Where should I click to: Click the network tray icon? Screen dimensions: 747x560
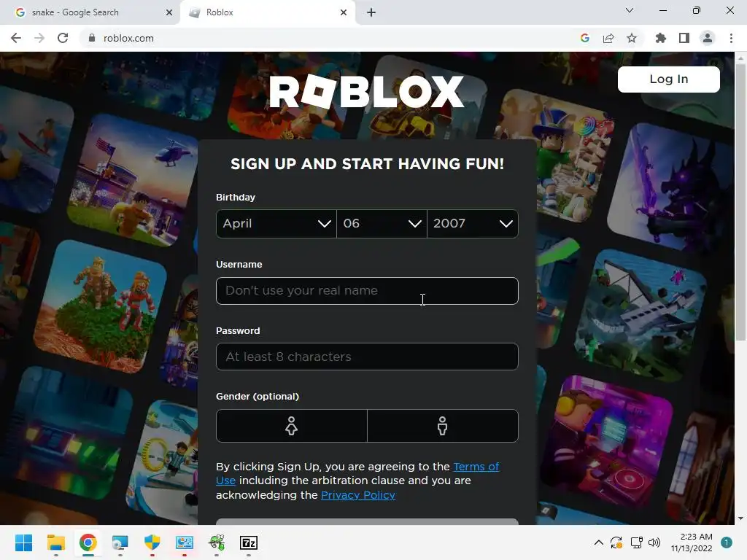[x=636, y=542]
